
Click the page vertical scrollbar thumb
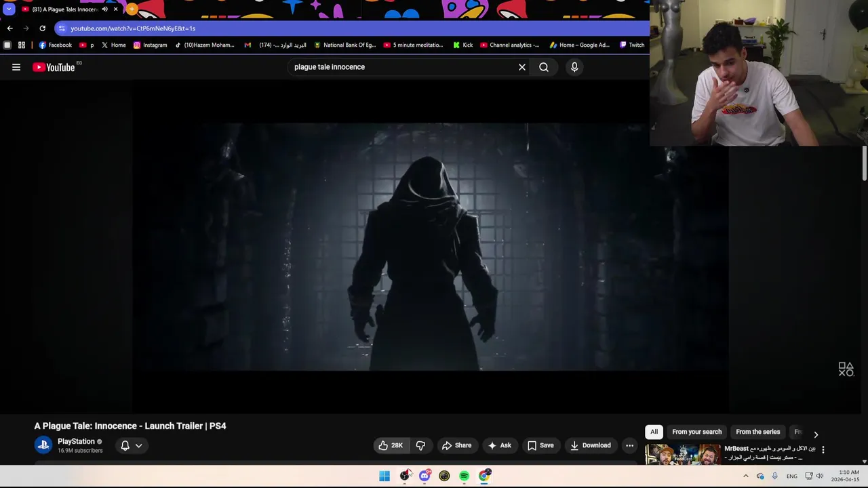tap(865, 163)
